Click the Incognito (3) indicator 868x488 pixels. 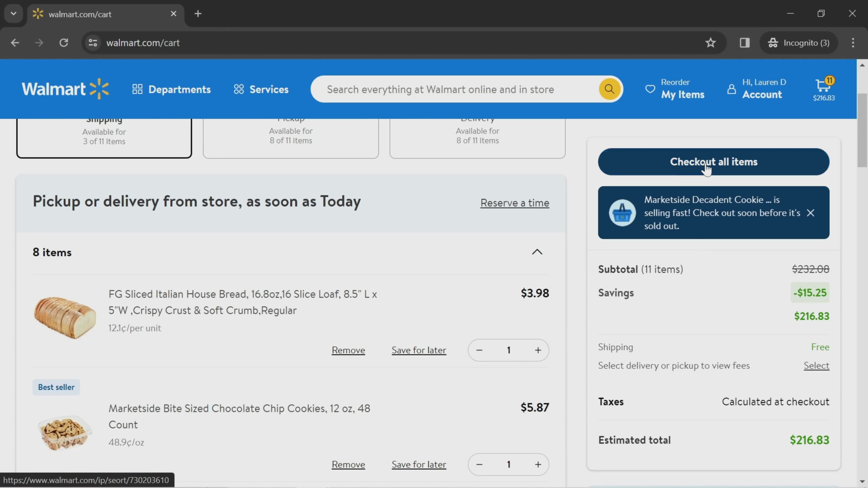(799, 43)
